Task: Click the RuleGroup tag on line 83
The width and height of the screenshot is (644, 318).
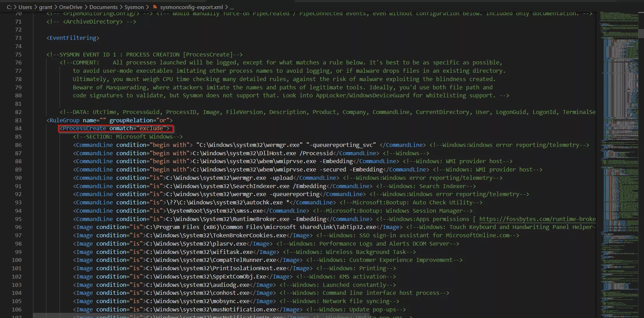Action: point(66,120)
